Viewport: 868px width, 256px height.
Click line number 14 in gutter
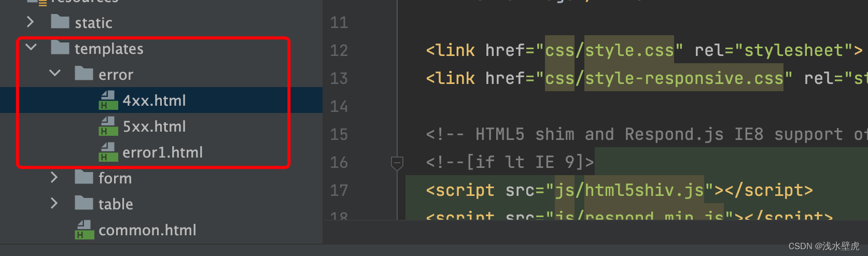pos(339,106)
